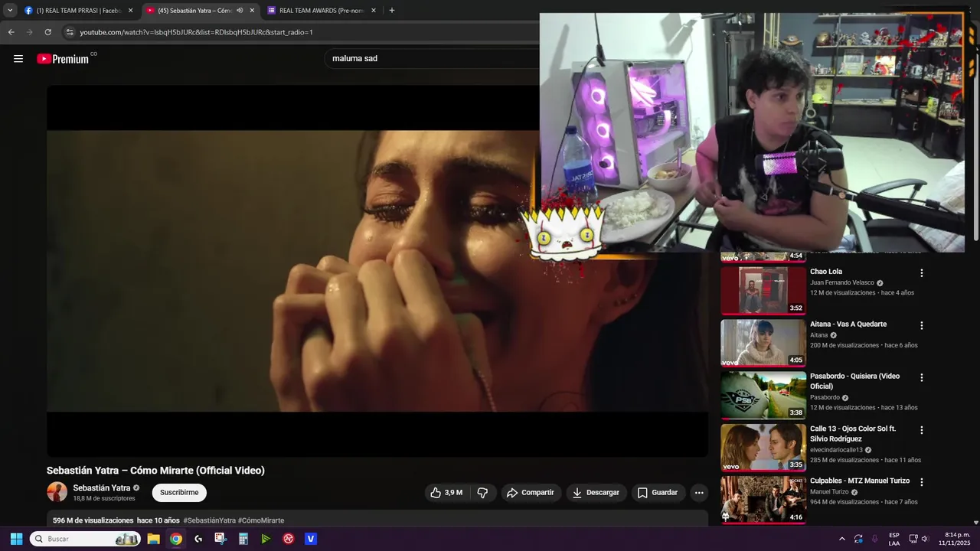The image size is (980, 551).
Task: Play Calle 13 - Ojos Color Sol thumbnail
Action: click(763, 447)
